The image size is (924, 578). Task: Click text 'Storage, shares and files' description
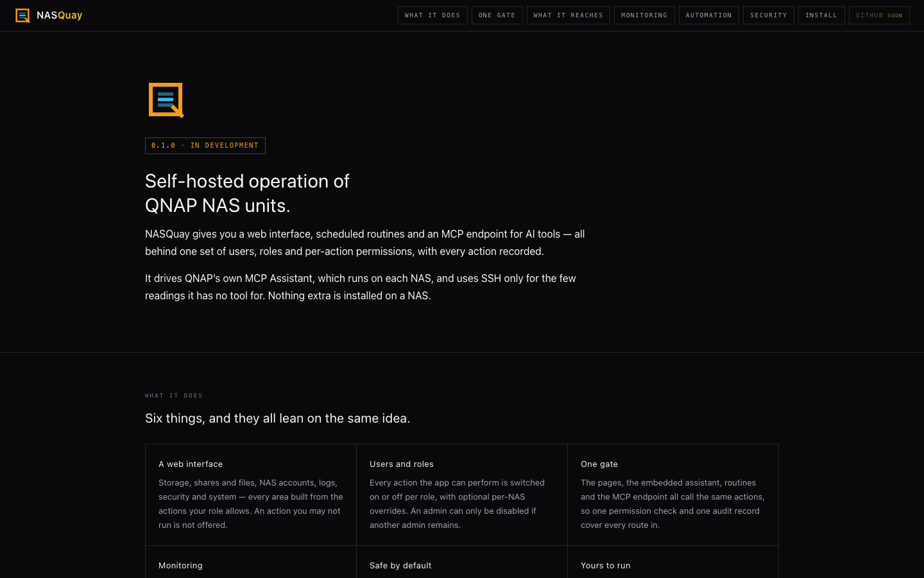(251, 504)
